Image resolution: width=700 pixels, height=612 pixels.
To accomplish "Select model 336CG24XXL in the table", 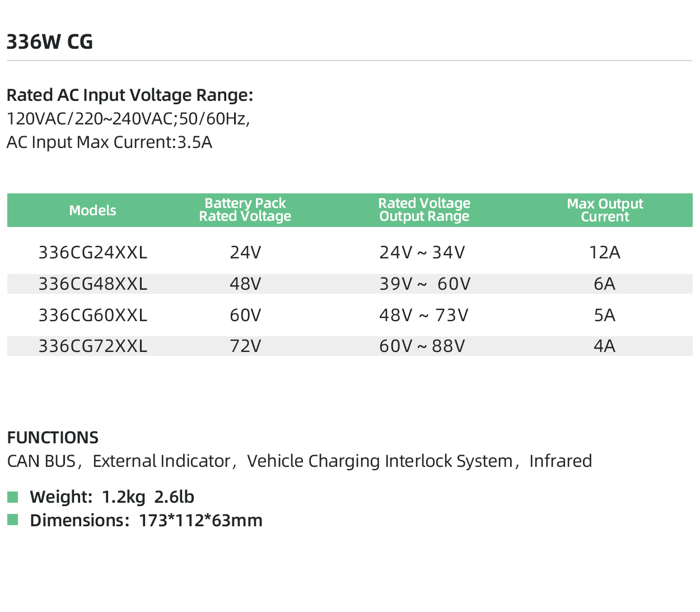I will [93, 253].
